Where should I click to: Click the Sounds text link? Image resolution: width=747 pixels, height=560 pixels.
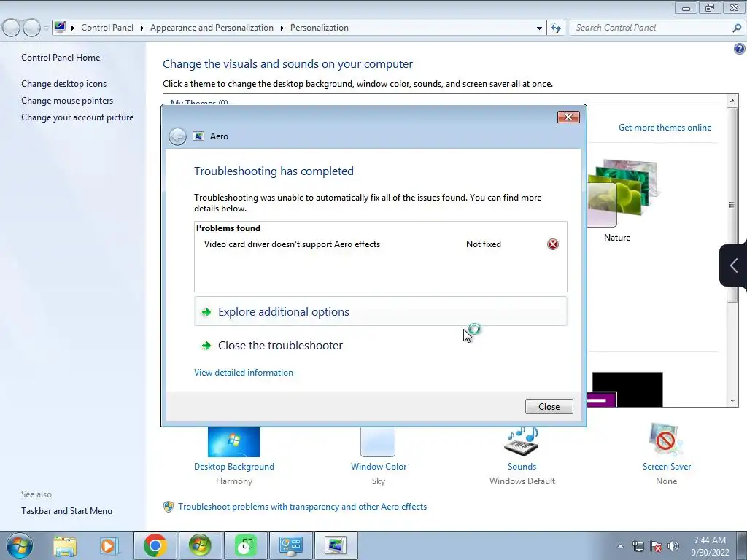click(522, 467)
